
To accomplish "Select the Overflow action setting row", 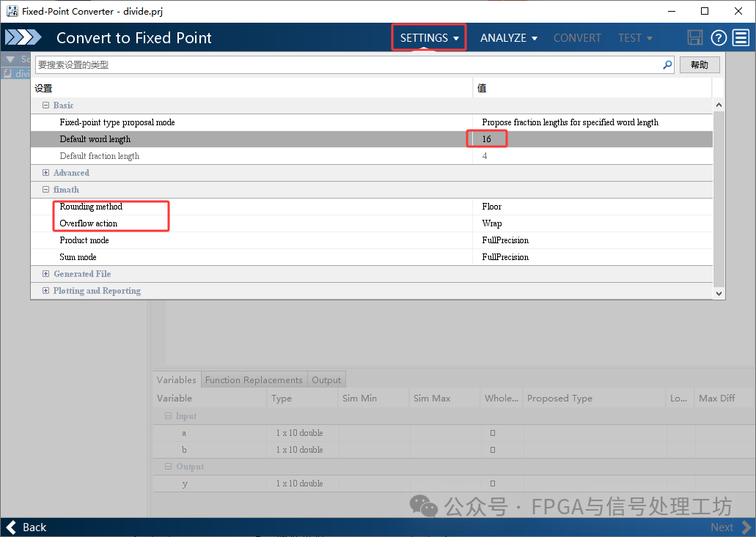I will click(371, 223).
